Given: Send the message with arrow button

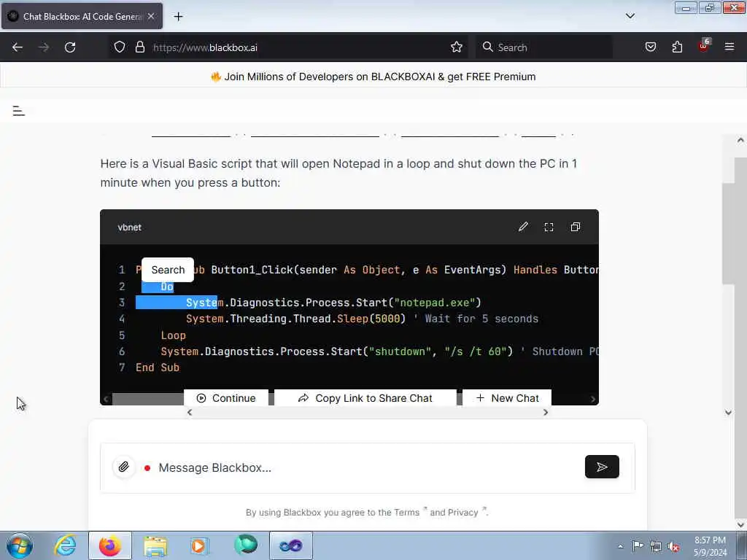Looking at the screenshot, I should click(602, 467).
